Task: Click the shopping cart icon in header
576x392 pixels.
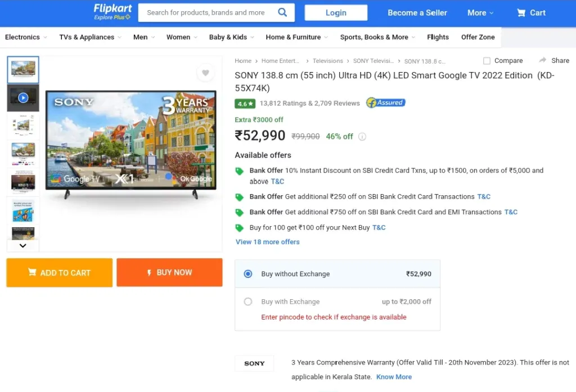Action: [x=521, y=13]
